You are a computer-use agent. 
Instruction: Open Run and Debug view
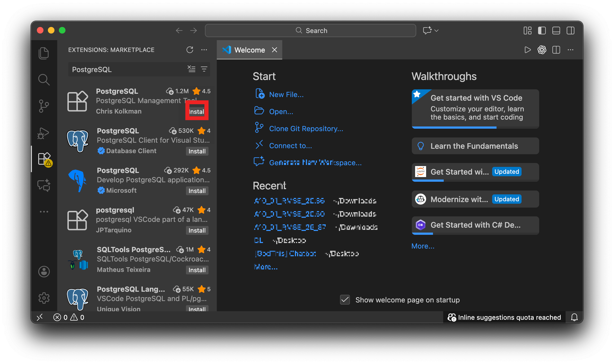[44, 133]
